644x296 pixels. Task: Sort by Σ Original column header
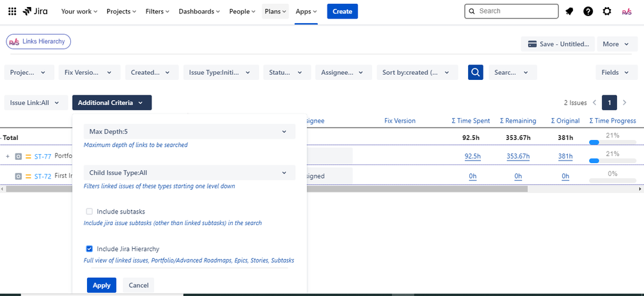click(565, 121)
